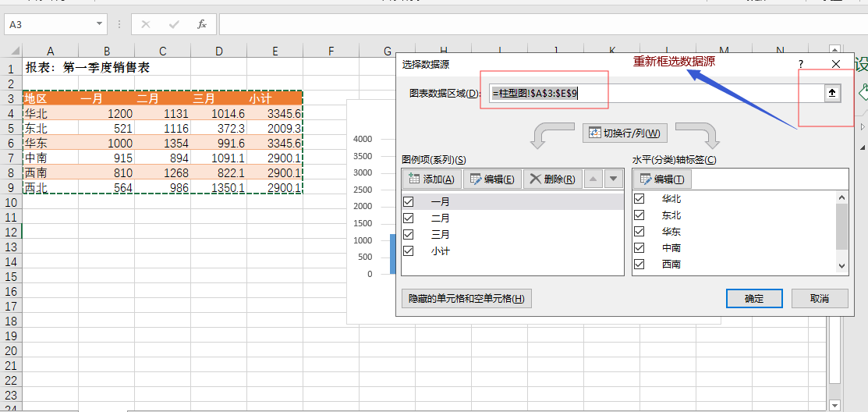Click the 西北 cell in column A
The height and width of the screenshot is (412, 868).
[51, 188]
